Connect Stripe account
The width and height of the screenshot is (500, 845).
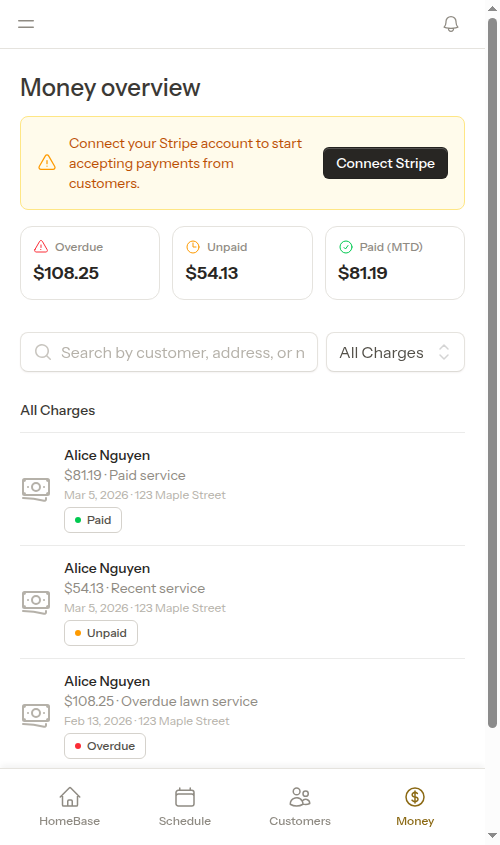pyautogui.click(x=385, y=163)
